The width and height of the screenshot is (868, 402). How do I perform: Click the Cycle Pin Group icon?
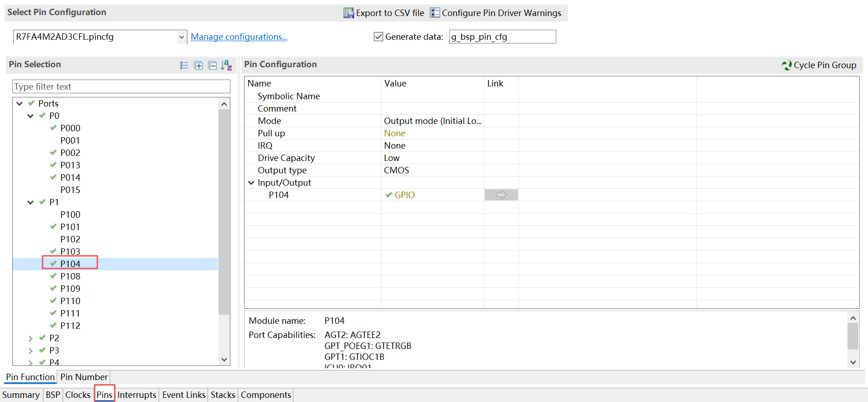[x=787, y=65]
